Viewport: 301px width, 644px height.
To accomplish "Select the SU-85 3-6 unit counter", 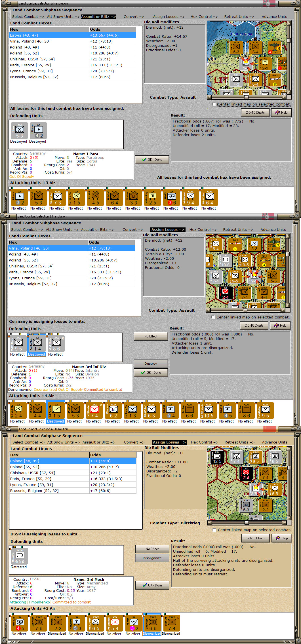I will (x=171, y=198).
